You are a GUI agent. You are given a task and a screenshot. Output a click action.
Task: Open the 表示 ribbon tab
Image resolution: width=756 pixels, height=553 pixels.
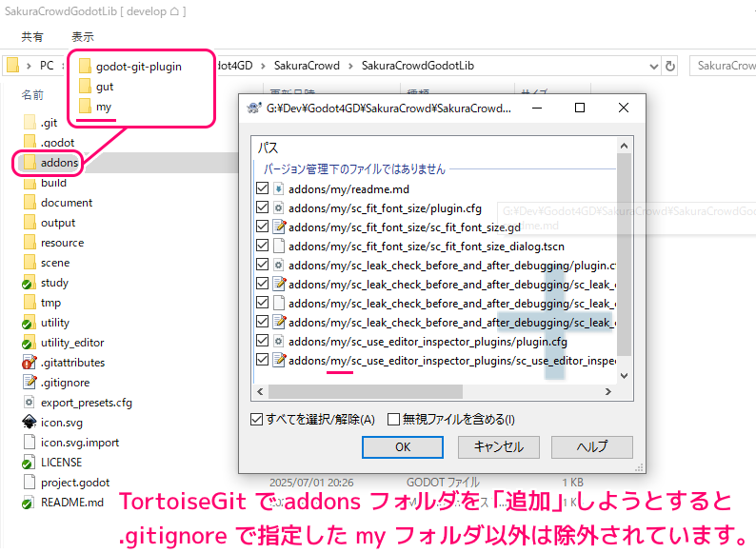[x=83, y=37]
